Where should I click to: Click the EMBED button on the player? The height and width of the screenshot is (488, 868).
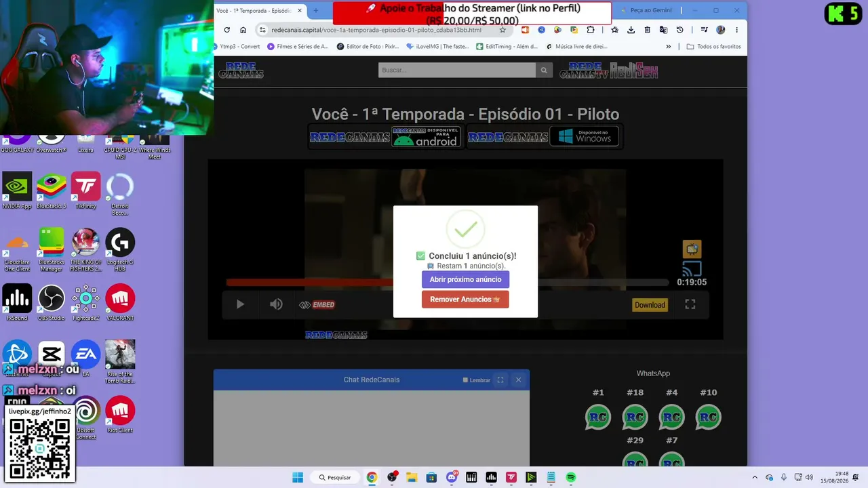click(x=317, y=305)
